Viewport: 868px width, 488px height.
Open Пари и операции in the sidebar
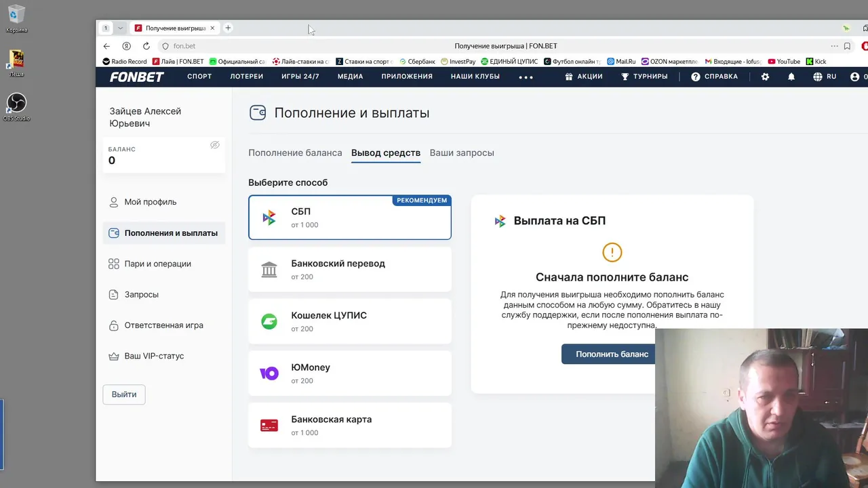tap(164, 264)
